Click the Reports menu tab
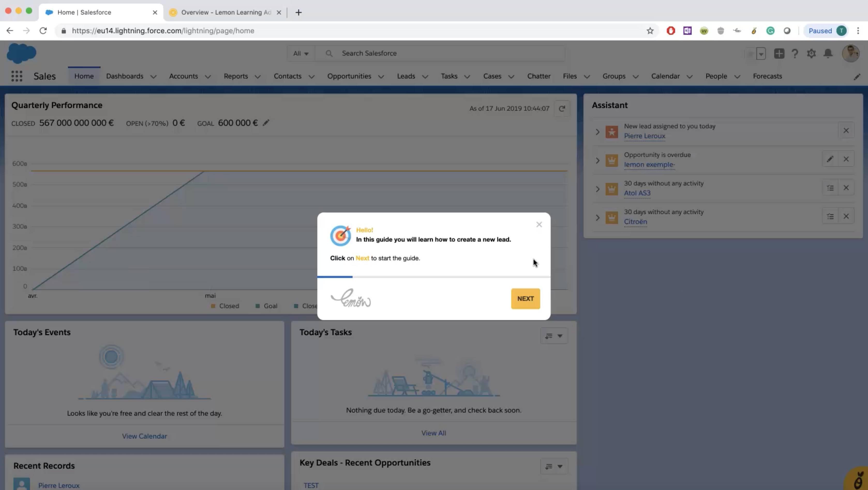This screenshot has height=490, width=868. (236, 76)
